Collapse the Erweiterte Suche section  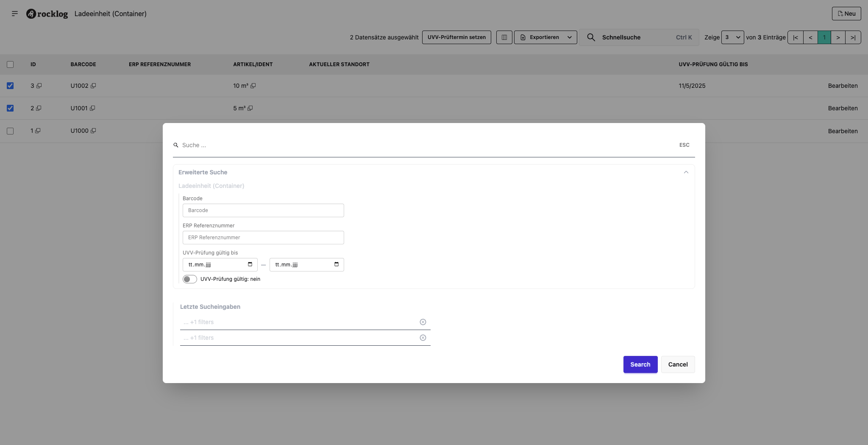[686, 172]
